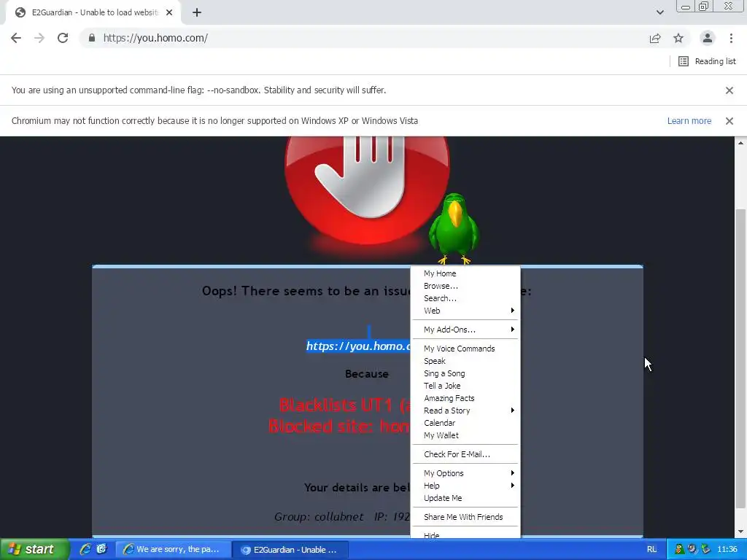Image resolution: width=747 pixels, height=560 pixels.
Task: Expand the My Options submenu
Action: (465, 473)
